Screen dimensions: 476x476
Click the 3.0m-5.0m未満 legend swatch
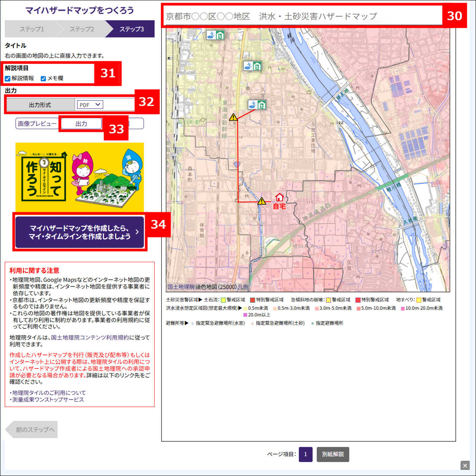(317, 308)
